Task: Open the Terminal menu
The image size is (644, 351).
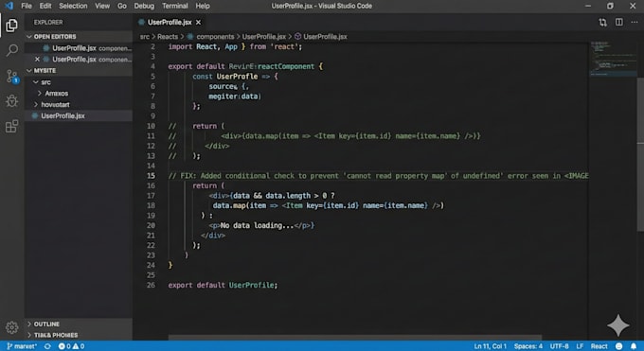Action: [175, 6]
